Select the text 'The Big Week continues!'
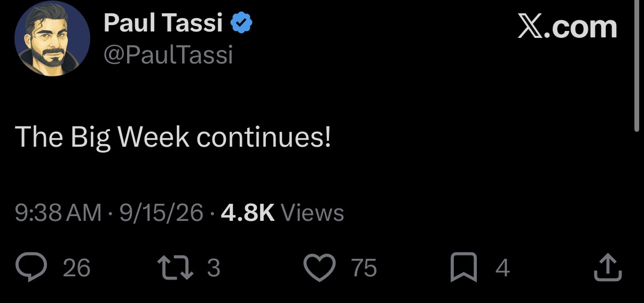 [173, 138]
